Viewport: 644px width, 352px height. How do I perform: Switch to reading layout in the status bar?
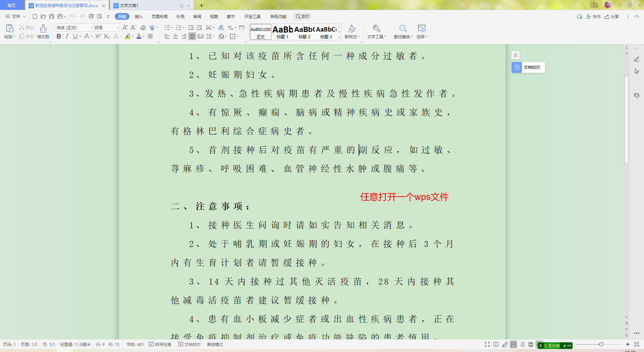[x=496, y=344]
